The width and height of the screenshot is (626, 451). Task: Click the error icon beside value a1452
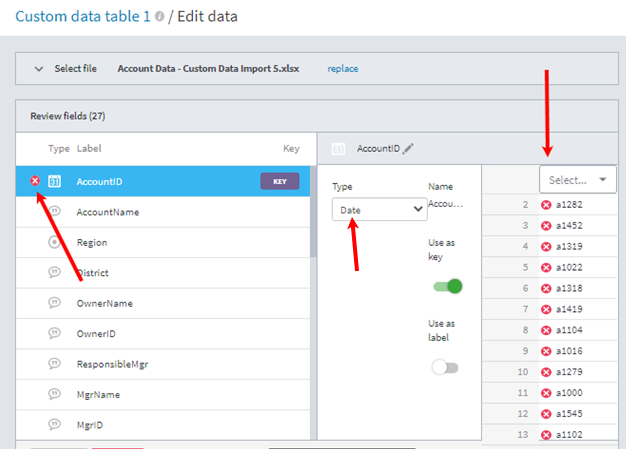[546, 226]
